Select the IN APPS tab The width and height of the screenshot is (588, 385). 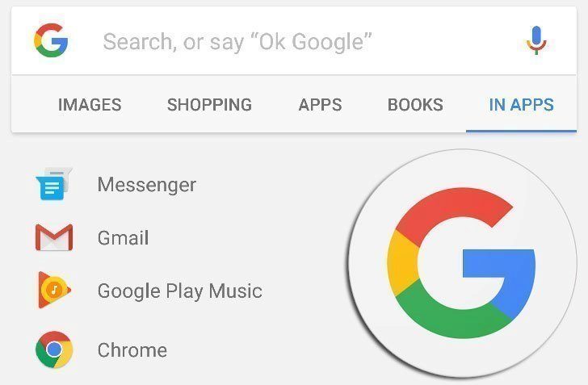[521, 105]
